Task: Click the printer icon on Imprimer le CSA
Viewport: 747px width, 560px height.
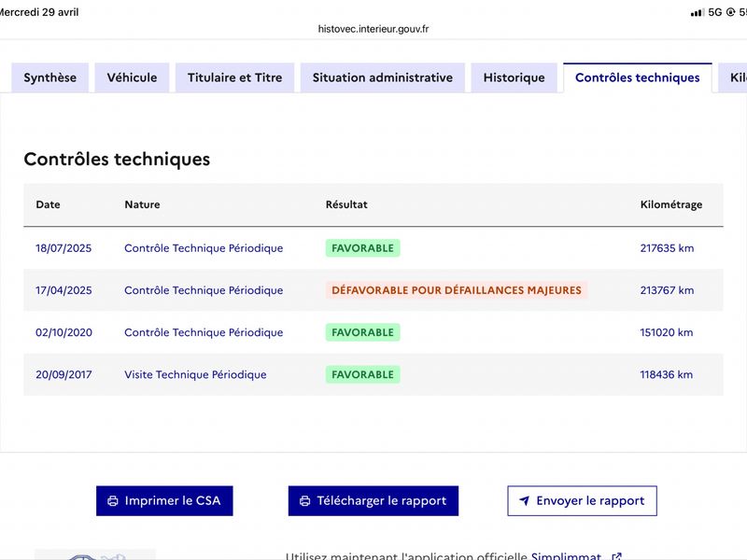Action: pos(113,501)
